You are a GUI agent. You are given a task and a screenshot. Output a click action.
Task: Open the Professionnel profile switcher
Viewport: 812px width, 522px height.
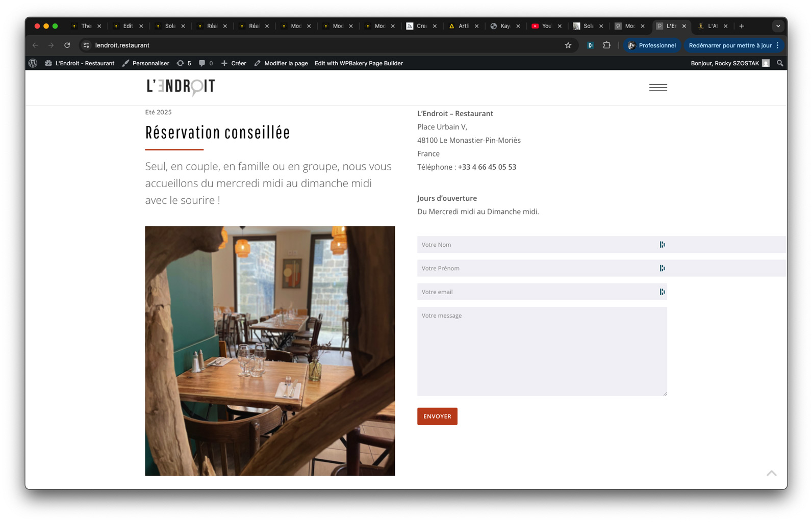[x=652, y=45]
